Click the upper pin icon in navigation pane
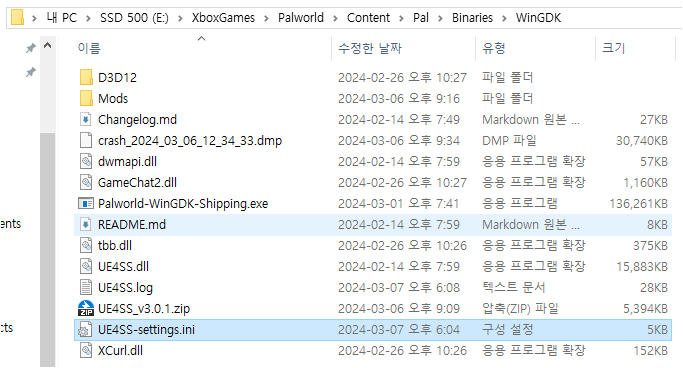 tap(30, 48)
